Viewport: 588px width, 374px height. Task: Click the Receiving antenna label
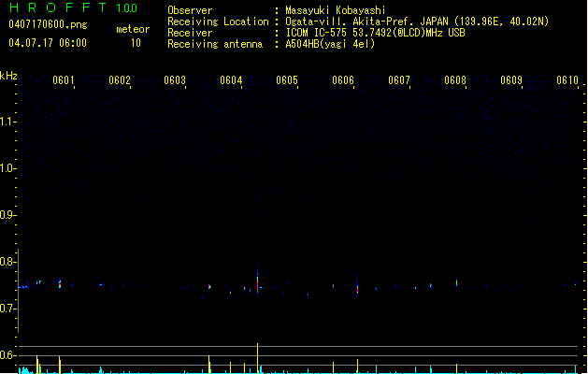[x=215, y=44]
